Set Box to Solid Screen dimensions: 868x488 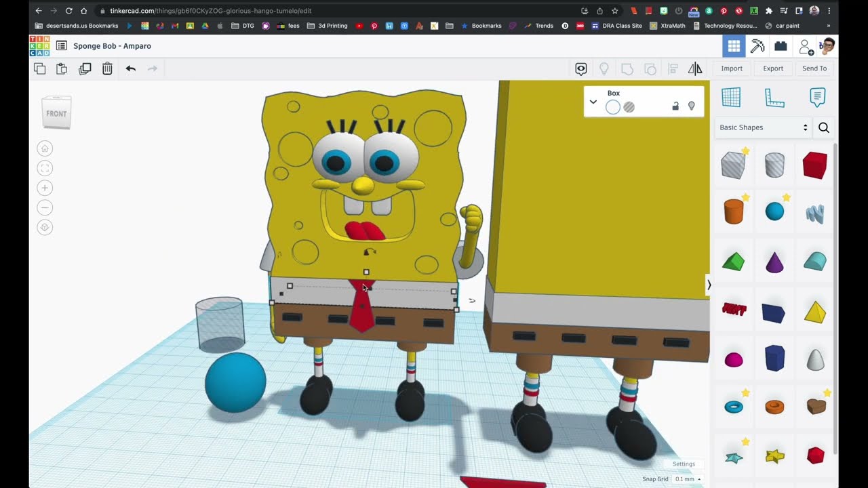pos(612,107)
